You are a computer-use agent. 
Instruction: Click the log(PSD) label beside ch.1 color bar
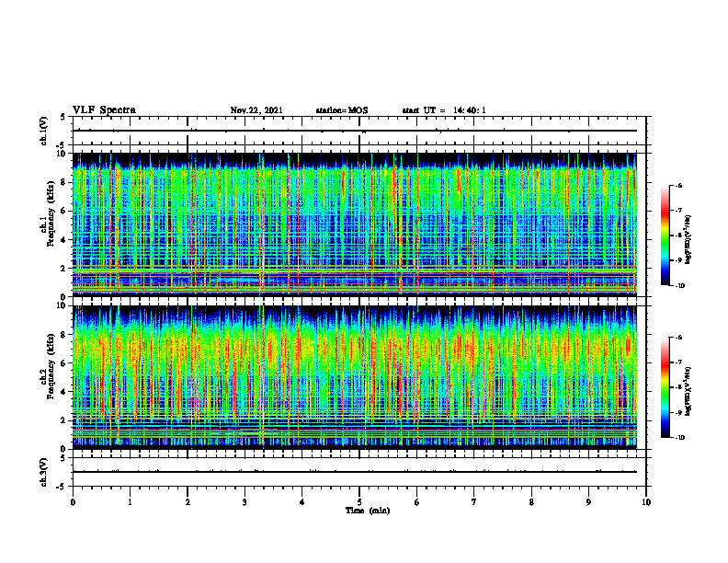688,240
